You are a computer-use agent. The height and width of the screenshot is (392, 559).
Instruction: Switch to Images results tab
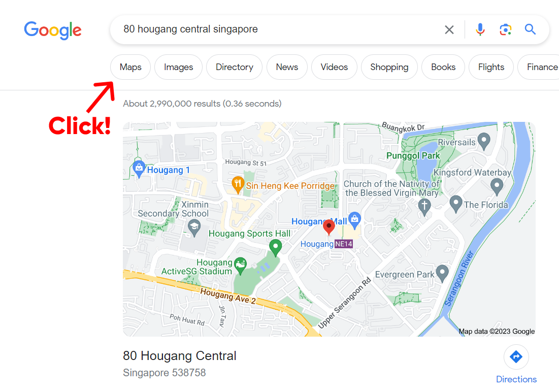(x=178, y=67)
